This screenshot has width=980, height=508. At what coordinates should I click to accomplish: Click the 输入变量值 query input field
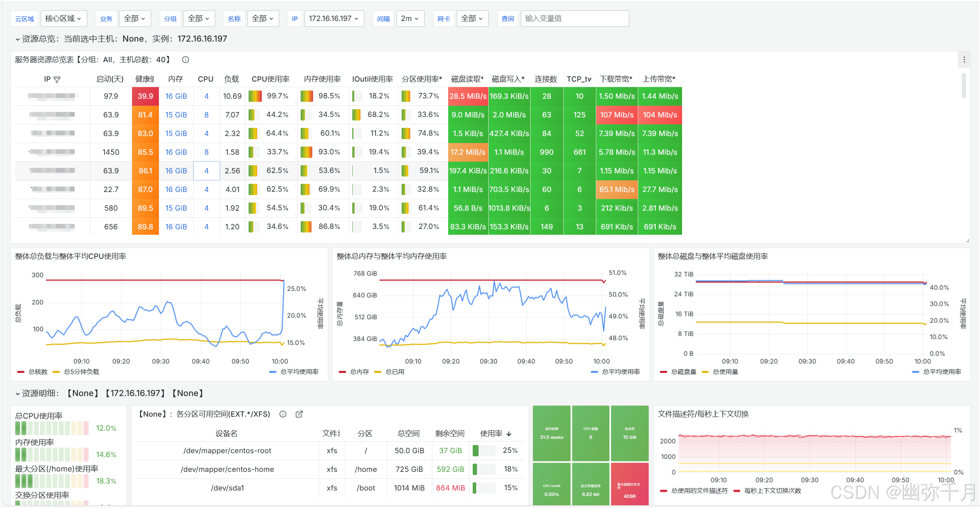[x=574, y=19]
